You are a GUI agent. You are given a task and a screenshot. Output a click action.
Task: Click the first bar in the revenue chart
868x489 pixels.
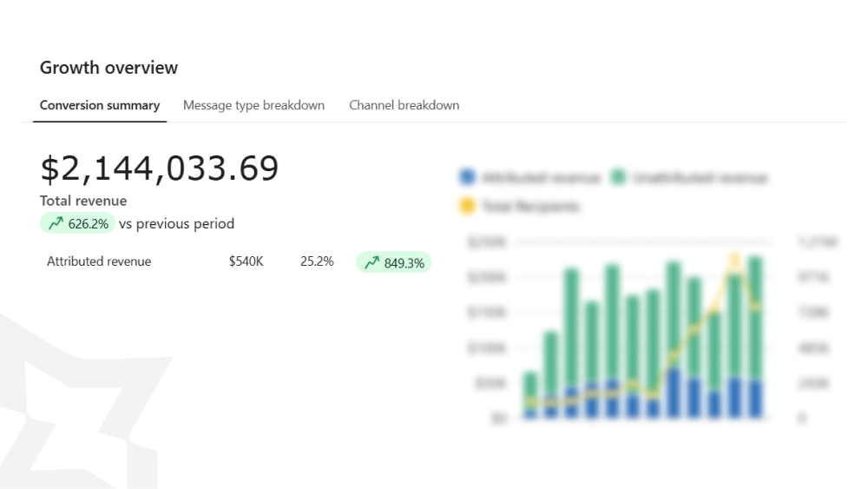tap(530, 395)
